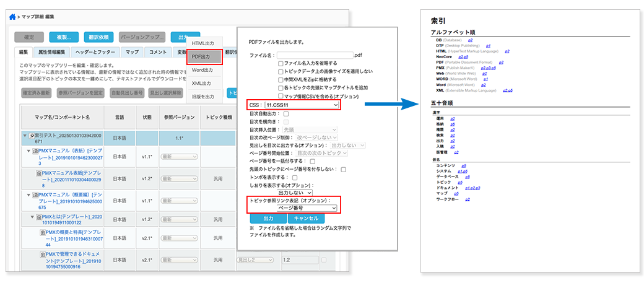Enable ファイル名入力を省略する checkbox
644x288 pixels.
tap(281, 63)
